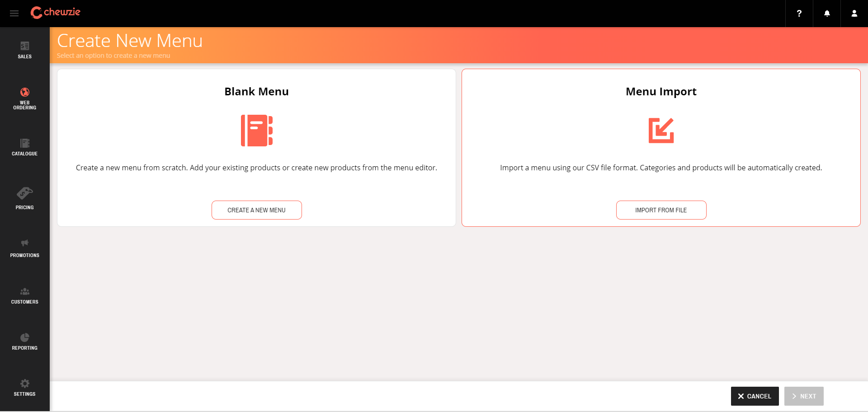
Task: Open the user account icon
Action: point(854,14)
